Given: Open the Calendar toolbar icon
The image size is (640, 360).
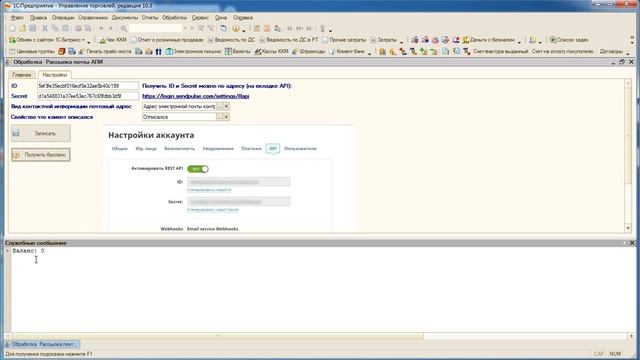Looking at the screenshot, I should pyautogui.click(x=267, y=29).
